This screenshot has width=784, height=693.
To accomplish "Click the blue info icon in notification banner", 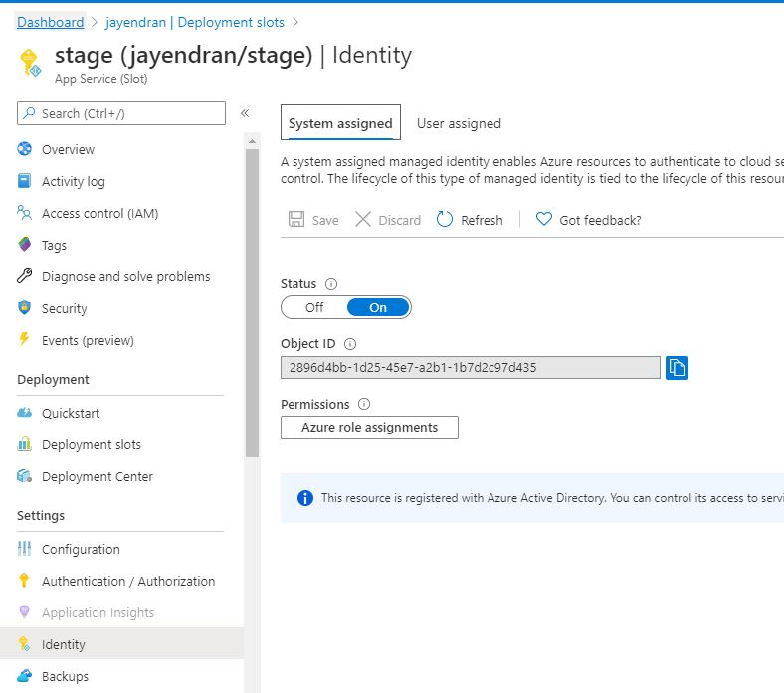I will tap(305, 498).
